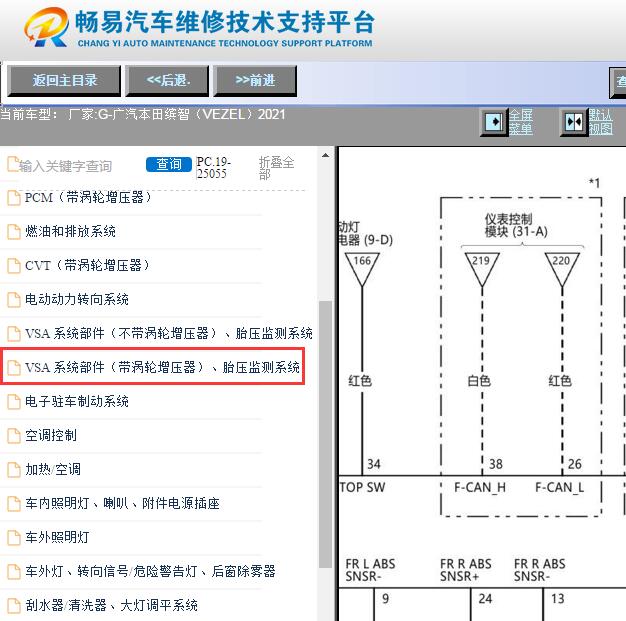Image resolution: width=626 pixels, height=621 pixels.
Task: Open 电动动力转向系统 tree item
Action: click(77, 299)
